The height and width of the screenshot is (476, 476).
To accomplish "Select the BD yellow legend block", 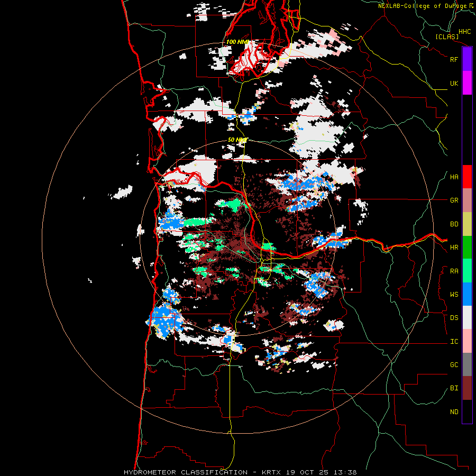I will (x=467, y=224).
